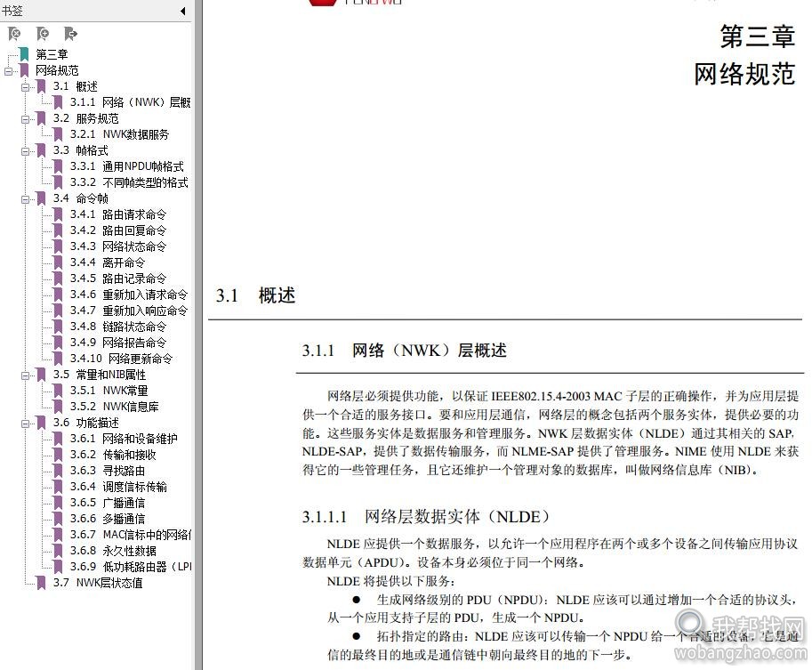Go to bookmark 3.1 概述
The width and height of the screenshot is (812, 670).
75,86
